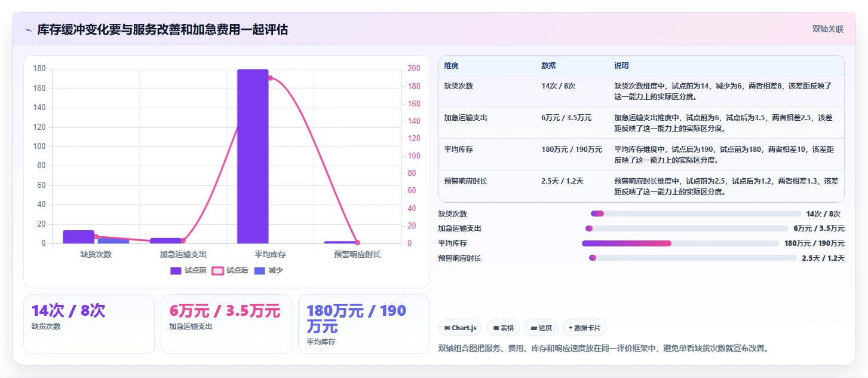The height and width of the screenshot is (378, 868).
Task: Click the 平均库存 x-axis label
Action: (x=270, y=254)
